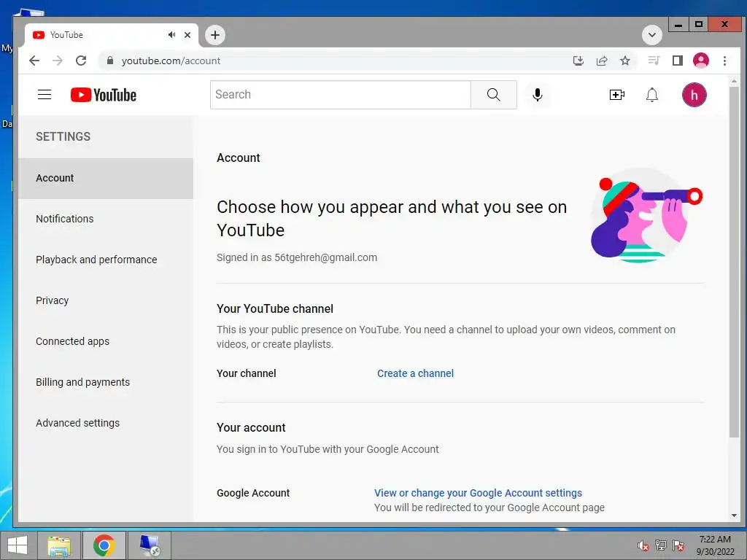
Task: Click the scrollbar down arrow
Action: 734,516
